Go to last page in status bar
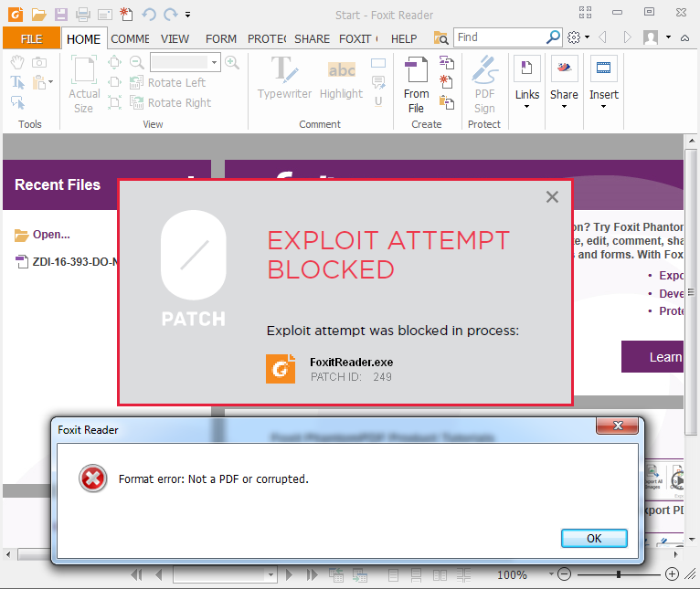700x589 pixels. coord(312,574)
